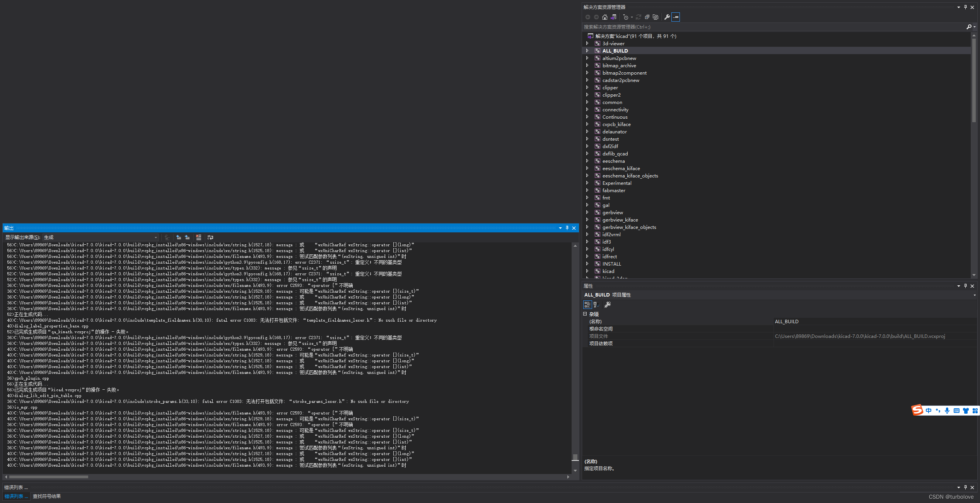This screenshot has height=503, width=980.
Task: Click the project file path value
Action: click(860, 336)
